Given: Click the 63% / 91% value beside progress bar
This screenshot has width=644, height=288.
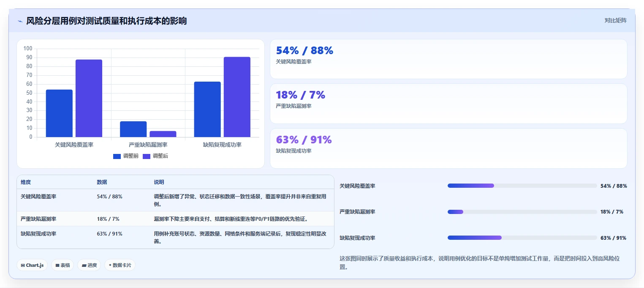Looking at the screenshot, I should [x=613, y=238].
